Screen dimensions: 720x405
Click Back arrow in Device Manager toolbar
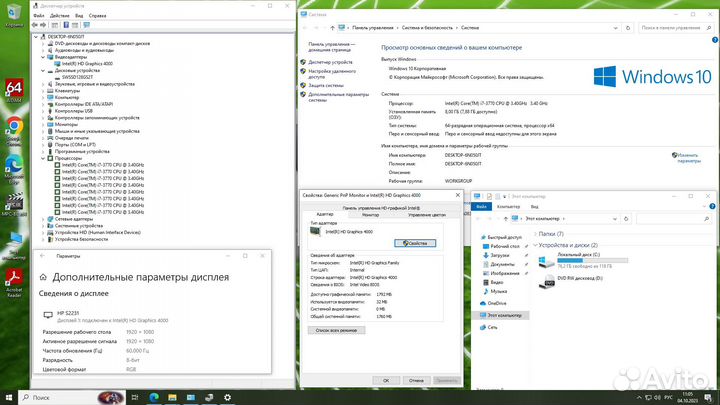point(35,25)
